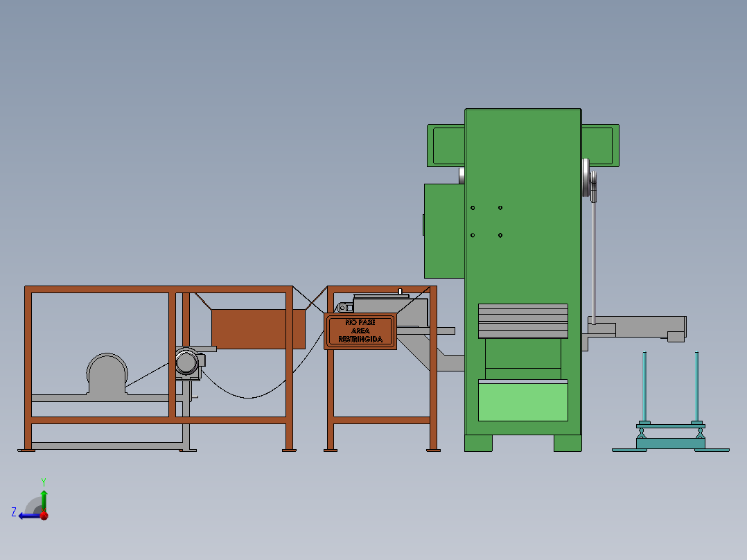Screen dimensions: 747x560
Task: Select the round motor gearbox on left frame
Action: (187, 362)
